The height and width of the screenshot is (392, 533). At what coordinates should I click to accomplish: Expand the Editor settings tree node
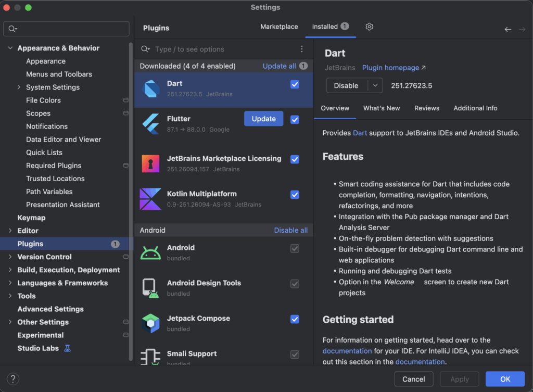[x=10, y=231]
